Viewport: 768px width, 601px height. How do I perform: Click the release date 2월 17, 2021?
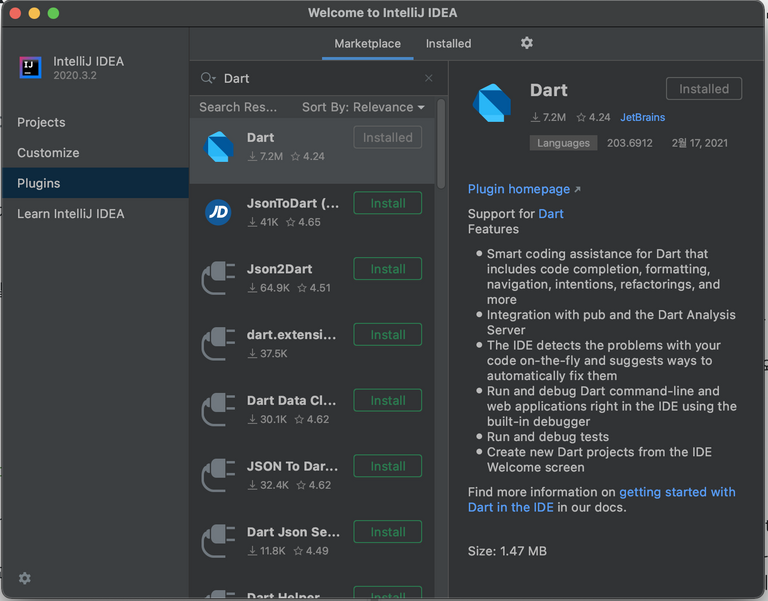click(699, 143)
